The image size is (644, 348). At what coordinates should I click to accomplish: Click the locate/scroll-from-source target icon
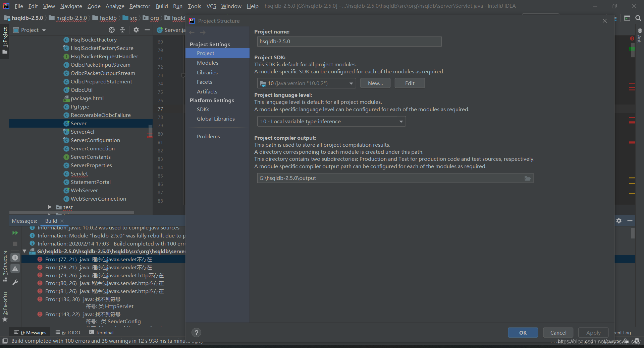pyautogui.click(x=112, y=30)
